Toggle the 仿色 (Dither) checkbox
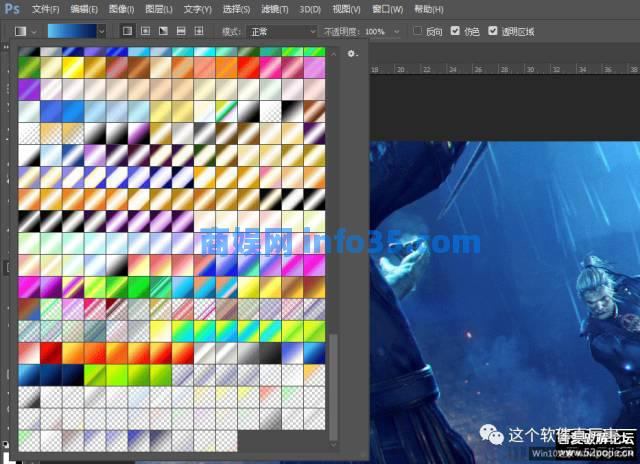Image resolution: width=640 pixels, height=464 pixels. [x=455, y=31]
